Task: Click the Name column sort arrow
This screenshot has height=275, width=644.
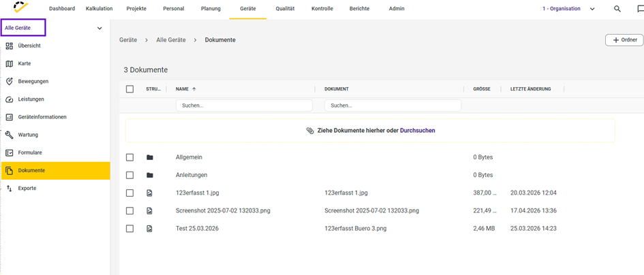Action: coord(194,89)
